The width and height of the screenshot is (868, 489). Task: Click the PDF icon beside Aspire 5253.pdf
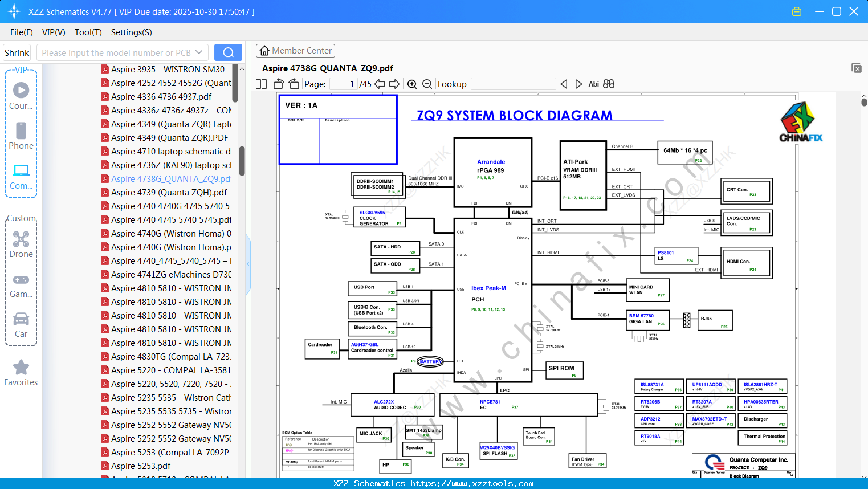(105, 466)
